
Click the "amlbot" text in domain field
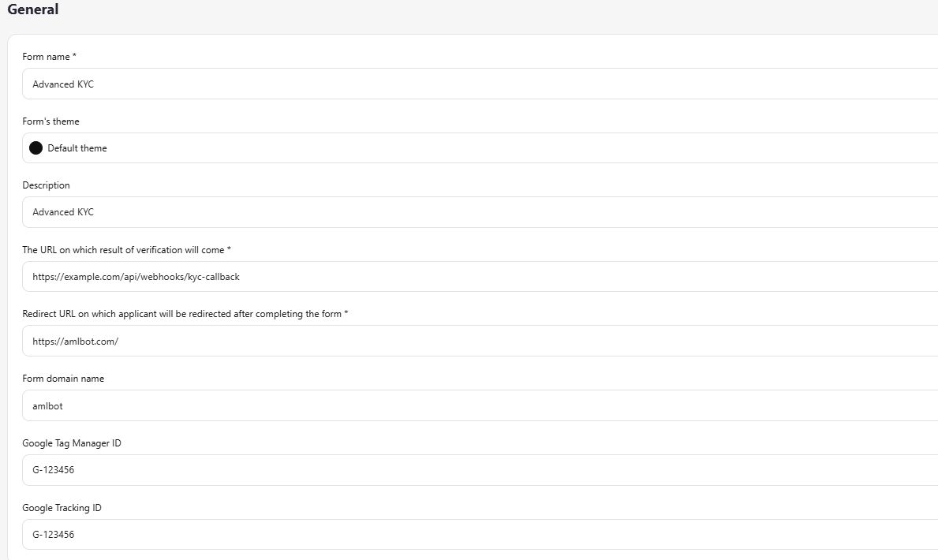point(47,406)
